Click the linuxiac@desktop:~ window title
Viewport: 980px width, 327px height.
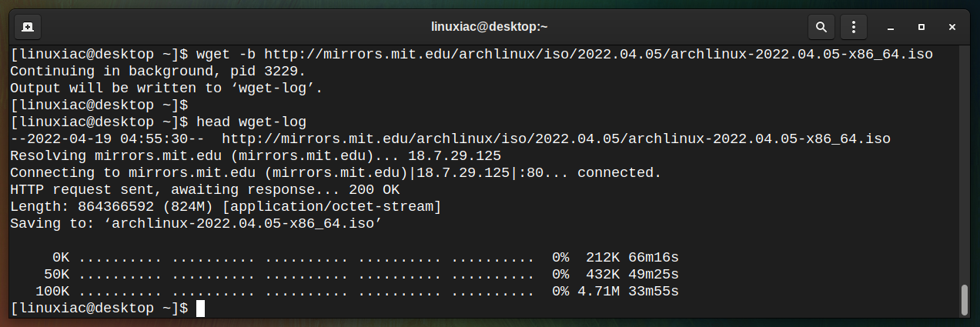click(x=489, y=27)
